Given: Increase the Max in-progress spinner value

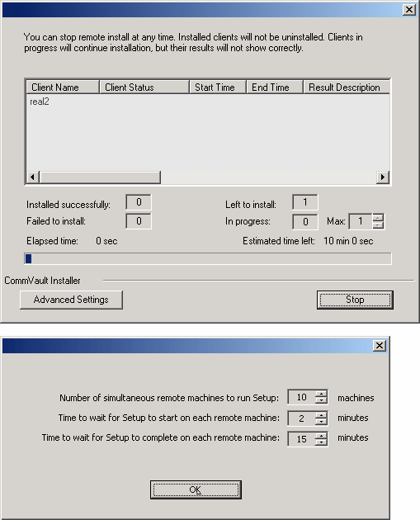Looking at the screenshot, I should click(378, 218).
